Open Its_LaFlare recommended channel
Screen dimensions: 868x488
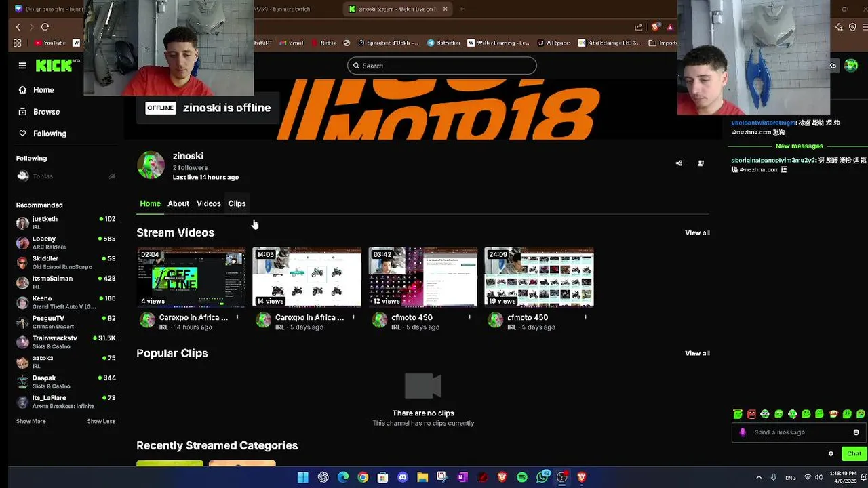[x=66, y=401]
